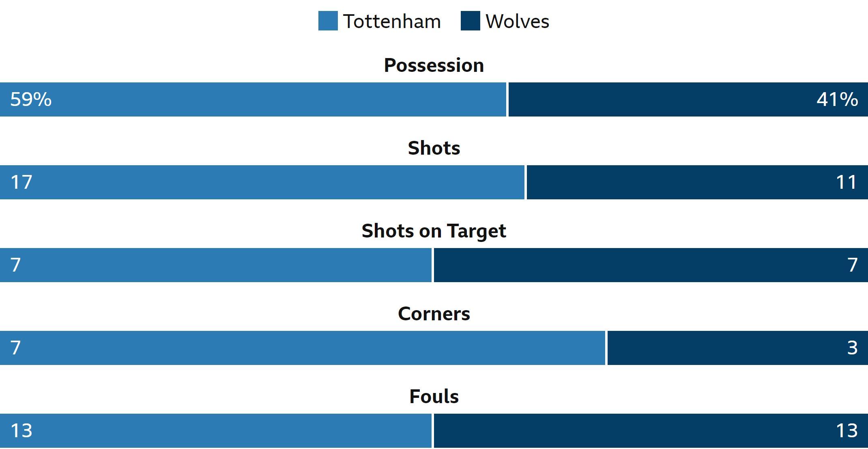Select Tottenham's 17 shots bar

(262, 182)
